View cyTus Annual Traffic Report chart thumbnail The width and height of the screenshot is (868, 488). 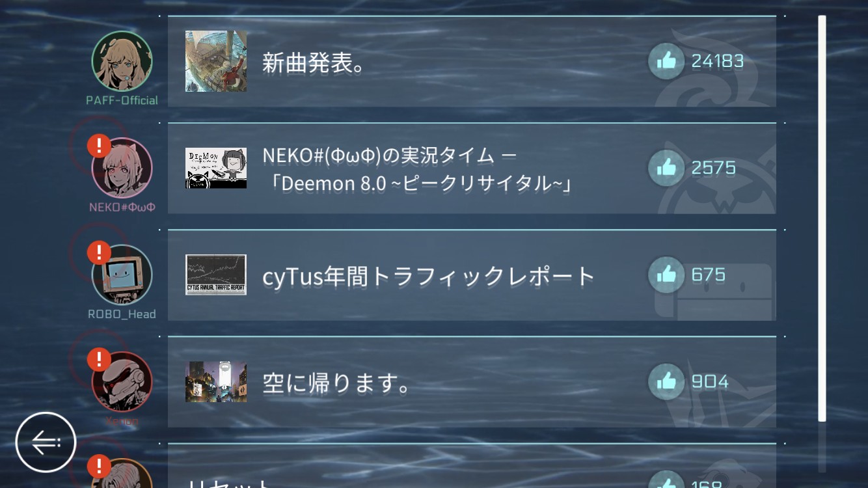[216, 275]
